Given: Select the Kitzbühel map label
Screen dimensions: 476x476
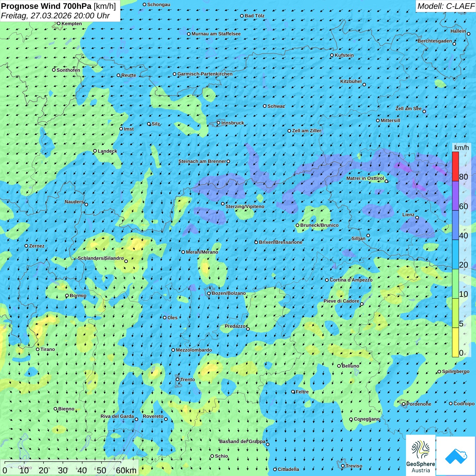Looking at the screenshot, I should 351,81.
